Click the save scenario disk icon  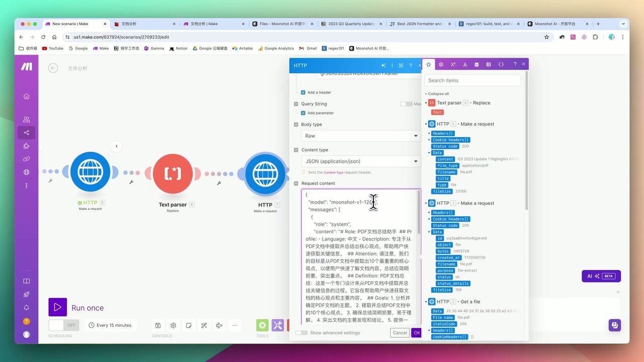[158, 325]
